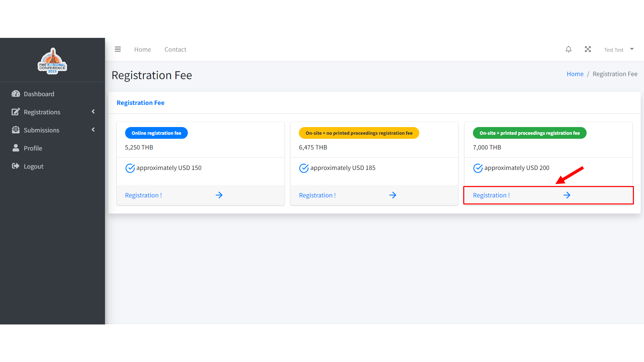The width and height of the screenshot is (644, 362).
Task: Go to Home in top navigation
Action: pyautogui.click(x=143, y=49)
